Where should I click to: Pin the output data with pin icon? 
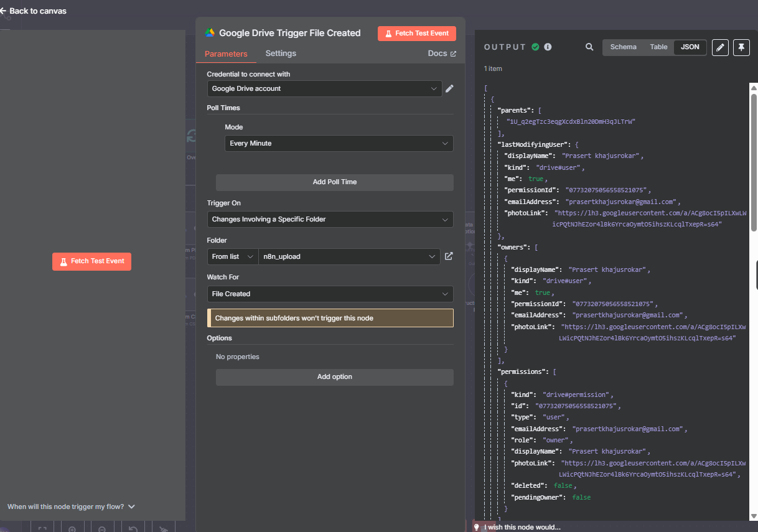coord(741,47)
